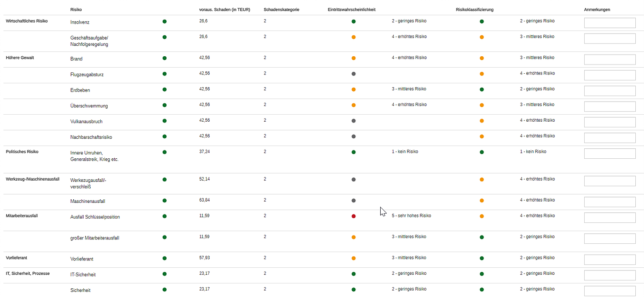Select the orange probability dot in Brand row

pos(353,58)
